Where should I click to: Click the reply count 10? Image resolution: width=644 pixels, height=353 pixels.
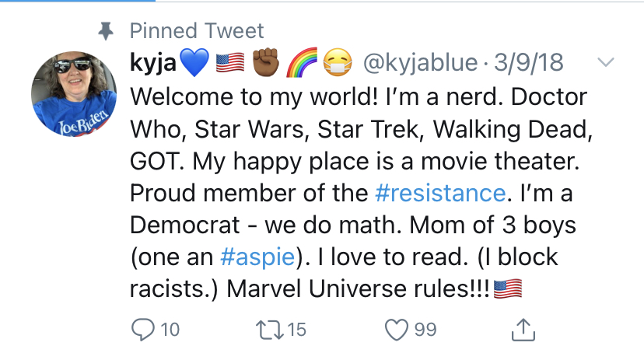170,330
